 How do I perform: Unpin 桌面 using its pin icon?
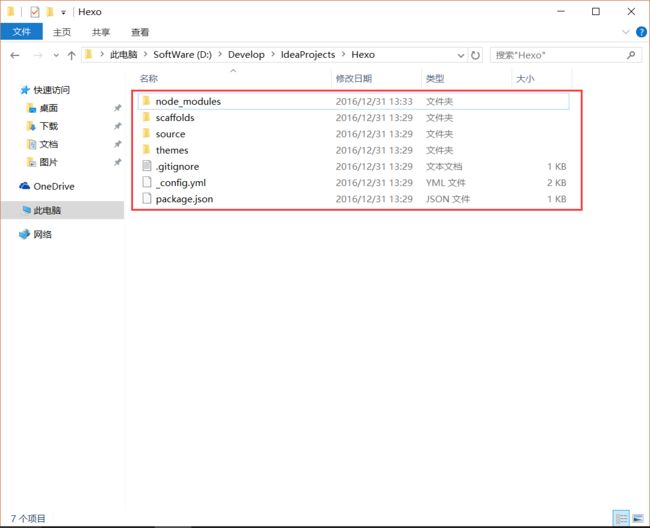pos(118,108)
